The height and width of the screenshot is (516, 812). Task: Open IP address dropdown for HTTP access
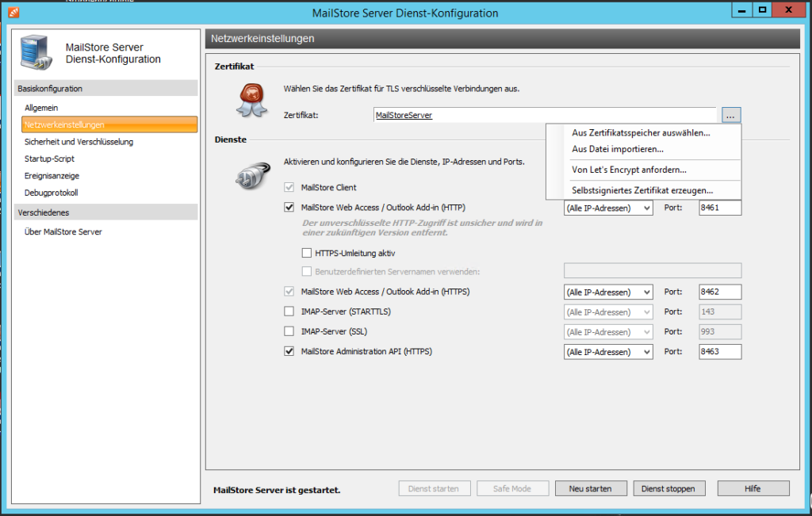[x=607, y=208]
